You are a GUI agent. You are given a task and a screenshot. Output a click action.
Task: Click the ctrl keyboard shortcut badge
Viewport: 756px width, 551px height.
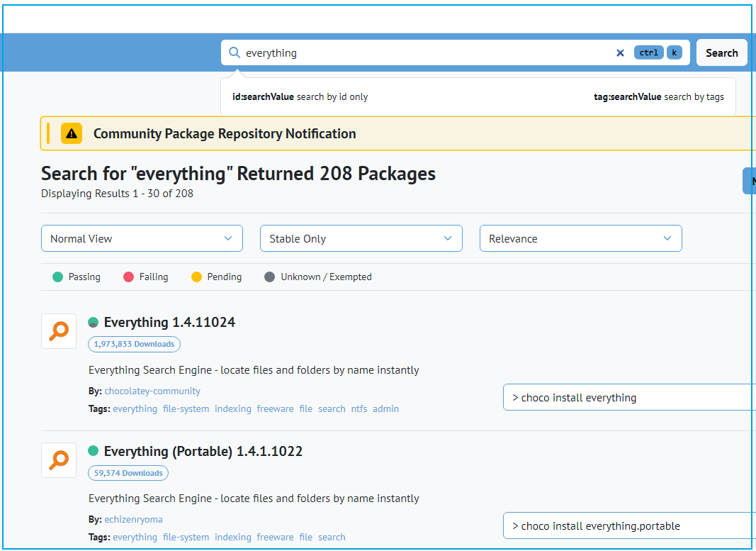648,52
